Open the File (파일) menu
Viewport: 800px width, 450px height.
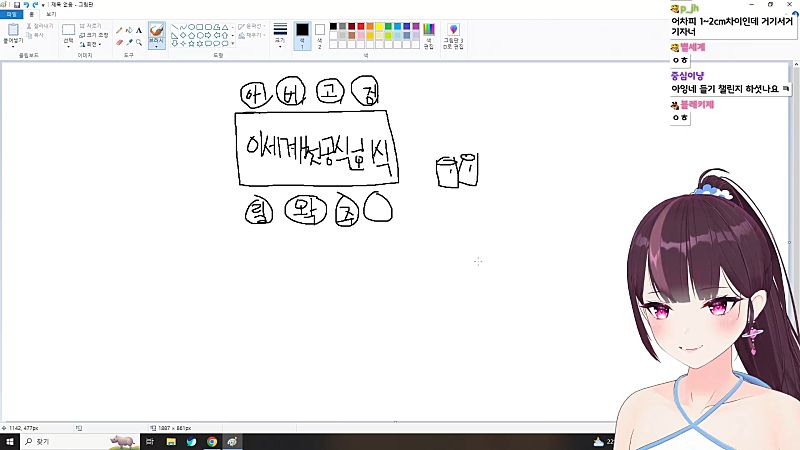(11, 15)
